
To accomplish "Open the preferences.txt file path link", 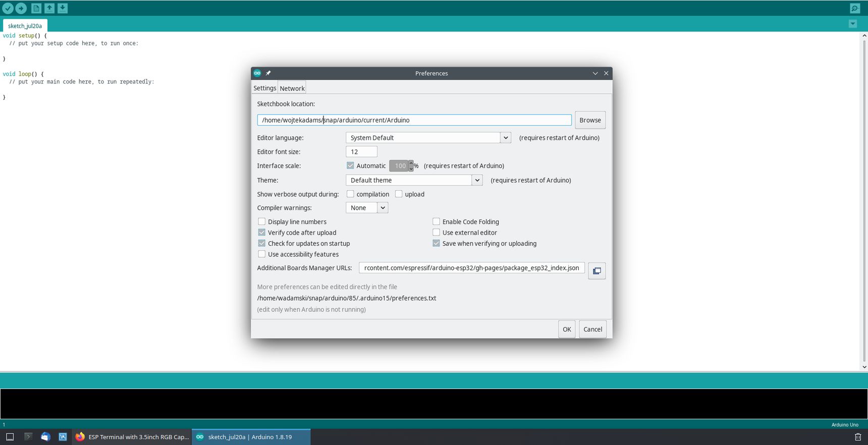I will coord(347,298).
